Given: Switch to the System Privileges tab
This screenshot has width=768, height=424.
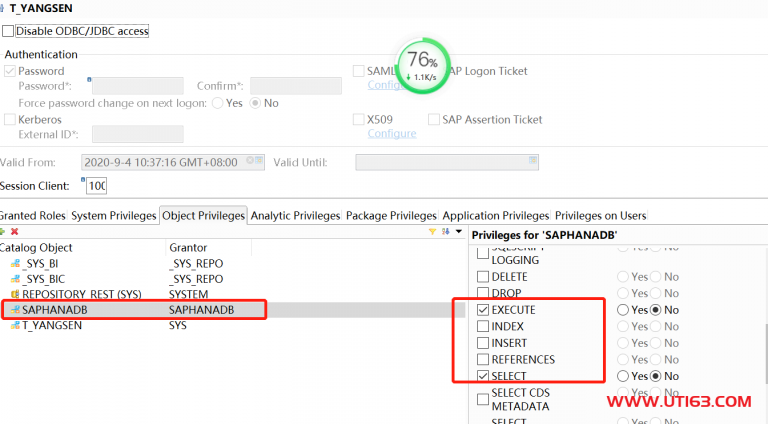Looking at the screenshot, I should click(x=114, y=215).
